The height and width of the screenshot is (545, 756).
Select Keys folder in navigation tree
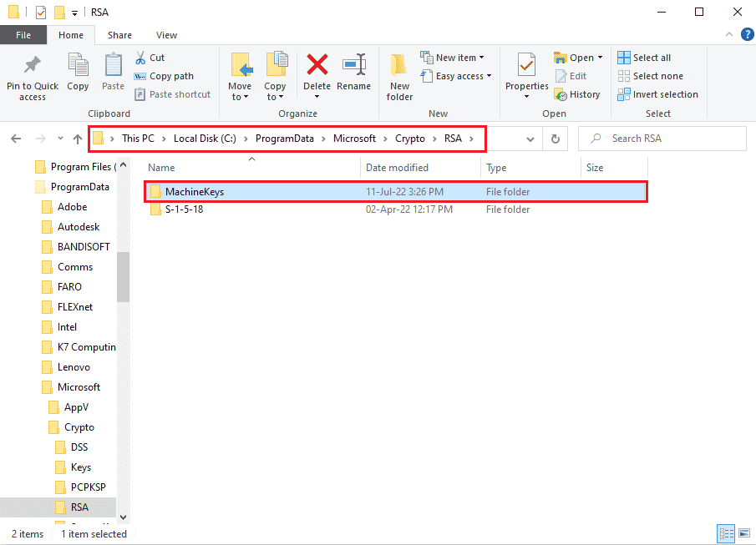[x=80, y=467]
